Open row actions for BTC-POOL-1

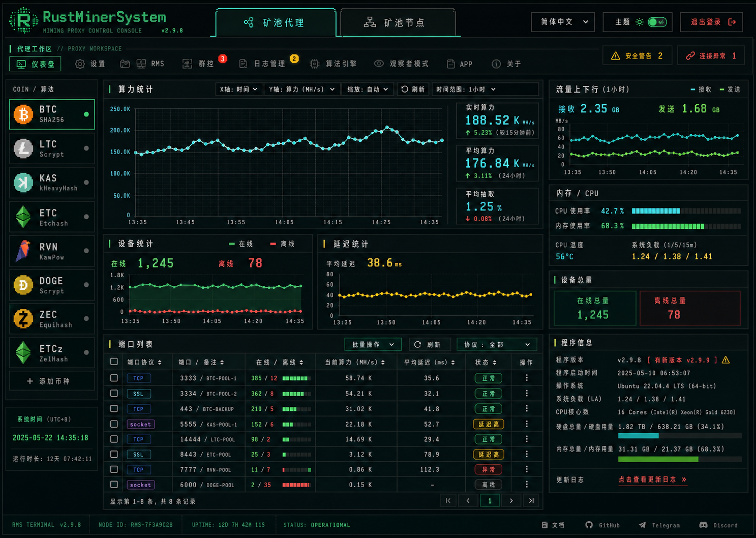(x=527, y=378)
